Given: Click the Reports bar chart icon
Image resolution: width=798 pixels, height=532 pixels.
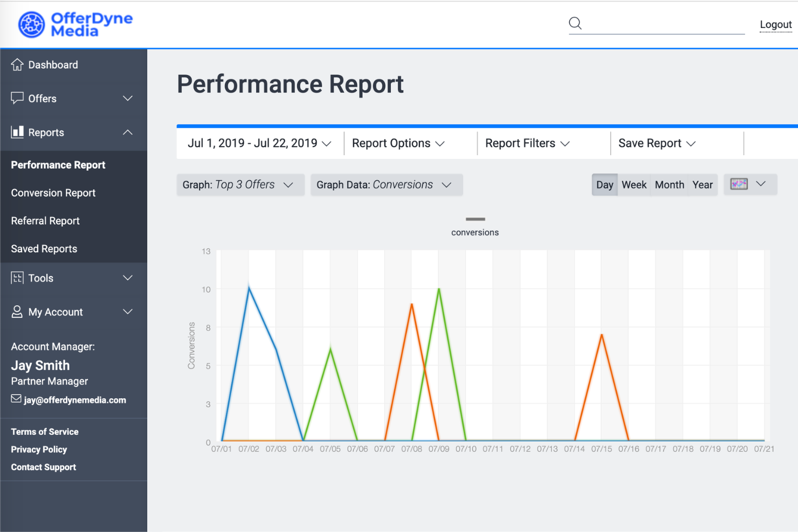Looking at the screenshot, I should point(17,132).
